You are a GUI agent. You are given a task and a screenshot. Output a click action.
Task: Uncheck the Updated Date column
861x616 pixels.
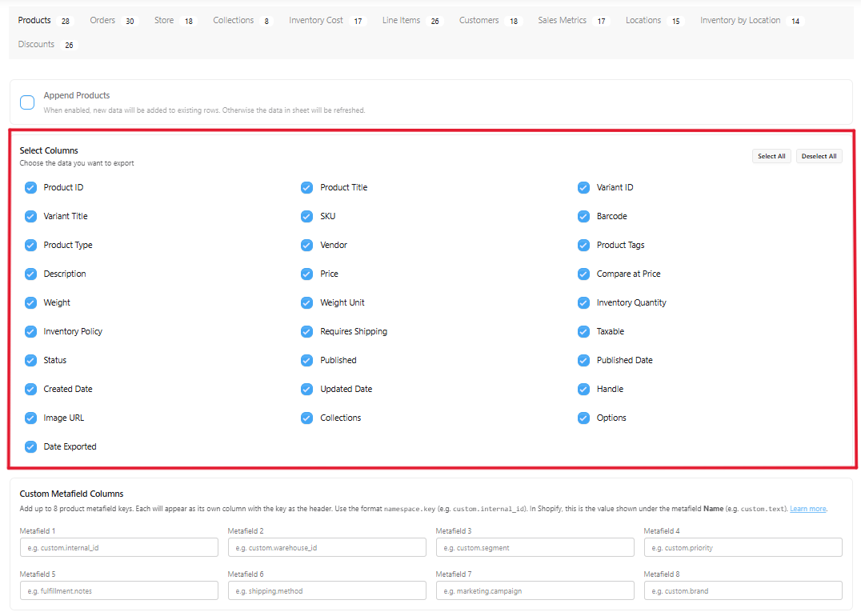tap(307, 390)
